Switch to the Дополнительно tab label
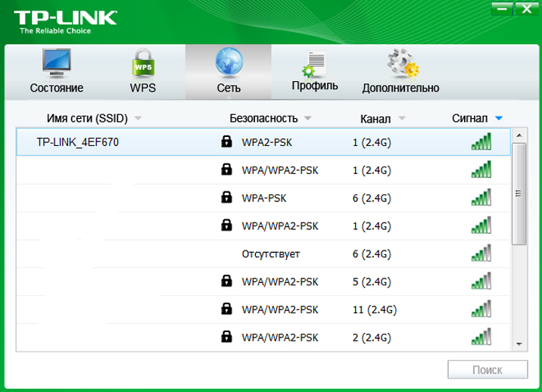The height and width of the screenshot is (392, 542). coord(400,88)
